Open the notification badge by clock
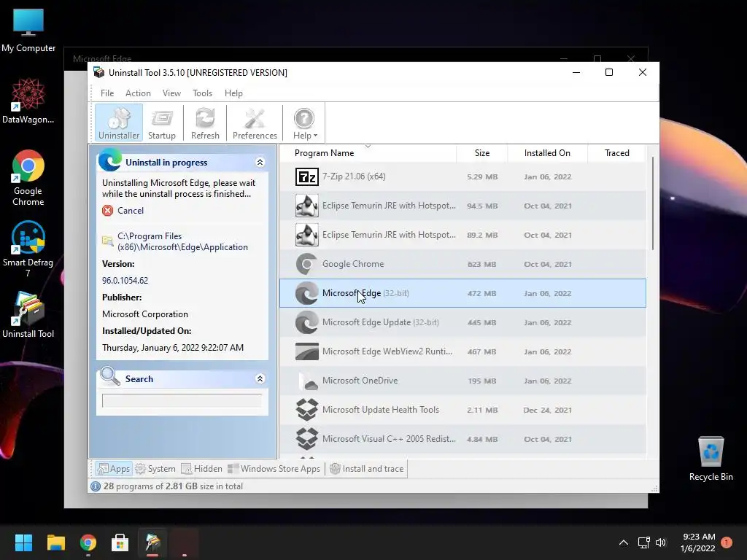 pyautogui.click(x=727, y=542)
